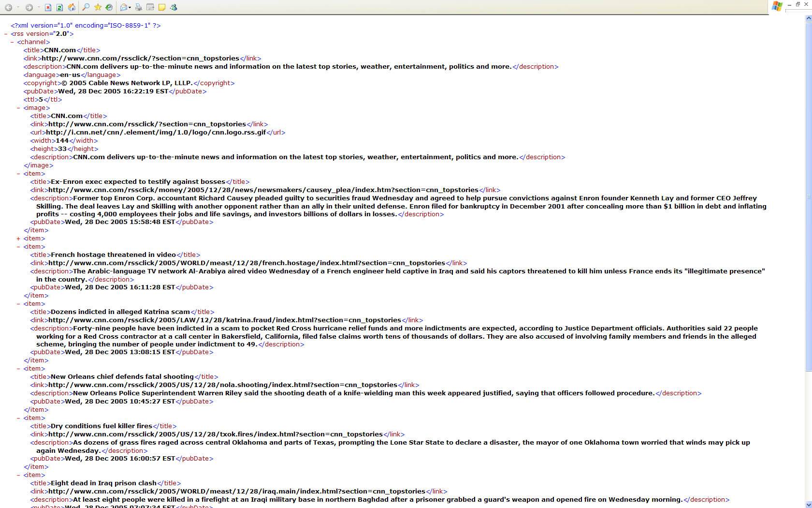
Task: Open Favorites with the star icon
Action: [98, 7]
